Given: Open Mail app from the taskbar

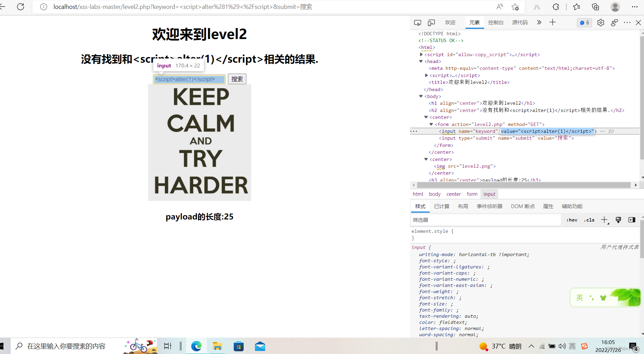Looking at the screenshot, I should [x=260, y=346].
